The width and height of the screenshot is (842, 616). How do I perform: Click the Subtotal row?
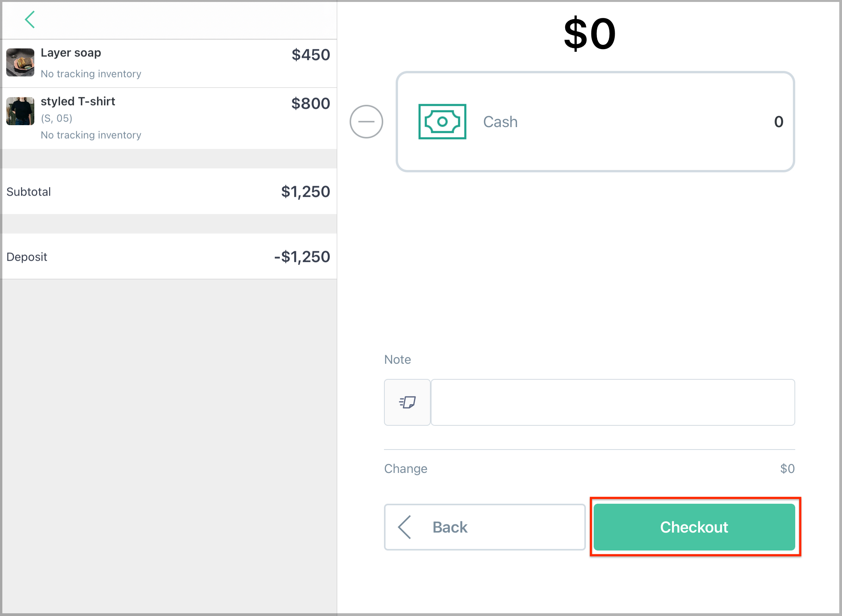[169, 191]
